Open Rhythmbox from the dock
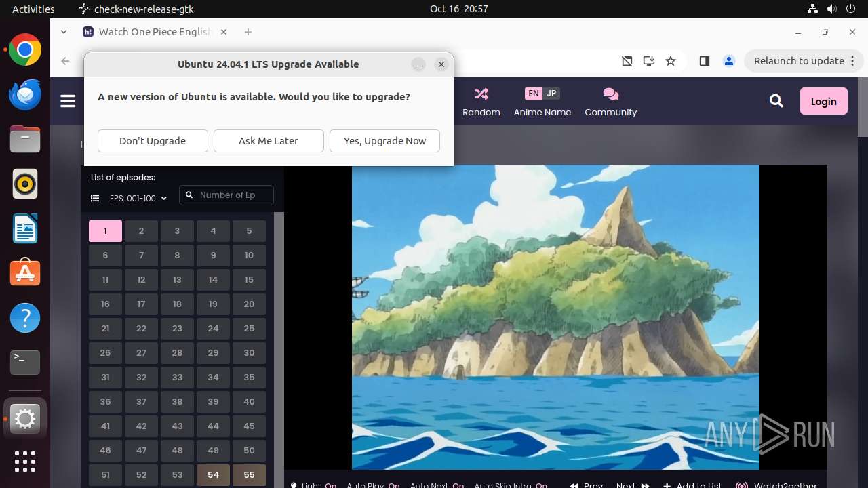 click(x=25, y=184)
